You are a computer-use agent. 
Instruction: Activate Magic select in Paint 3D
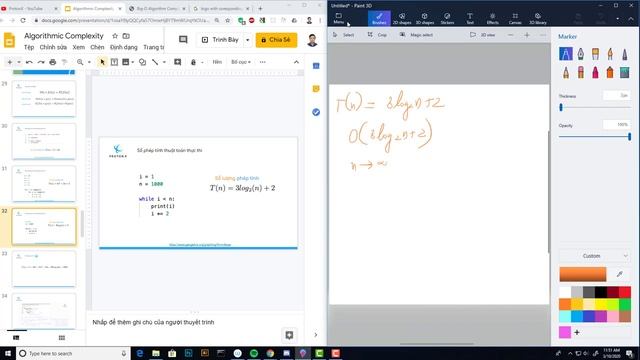416,35
